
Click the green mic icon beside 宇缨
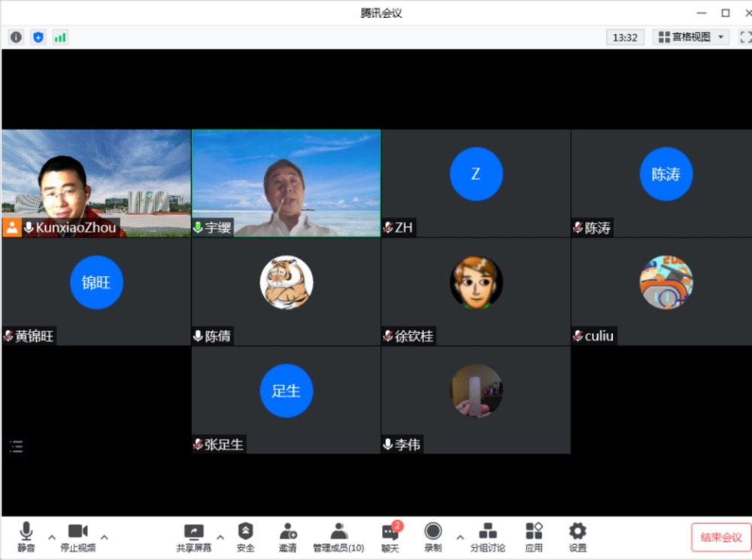point(198,228)
